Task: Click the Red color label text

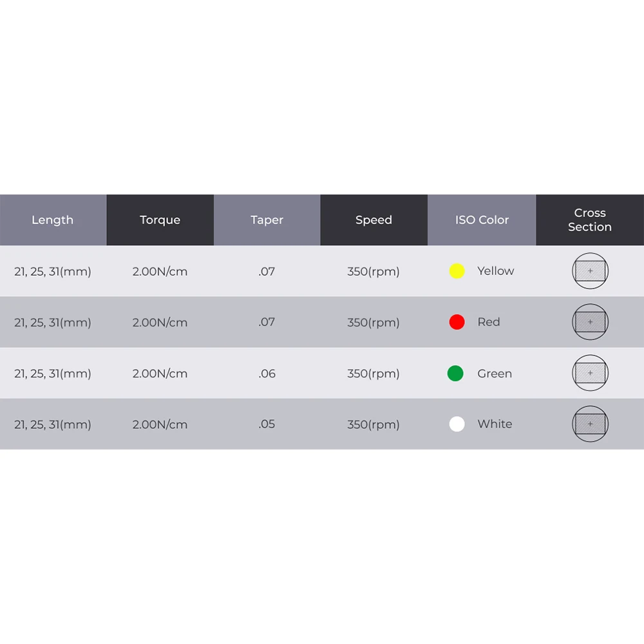Action: pos(489,322)
